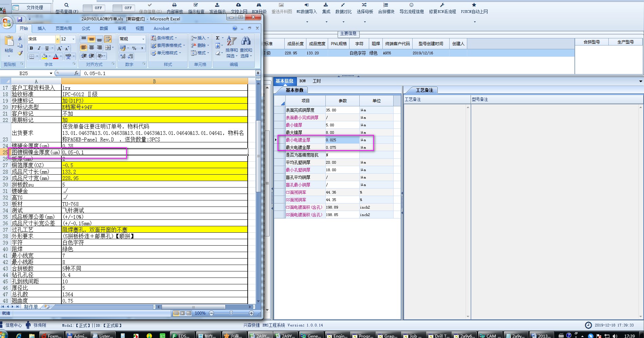Open Conditional Formatting (条件格式) dropdown
Image resolution: width=644 pixels, height=338 pixels.
(x=164, y=38)
